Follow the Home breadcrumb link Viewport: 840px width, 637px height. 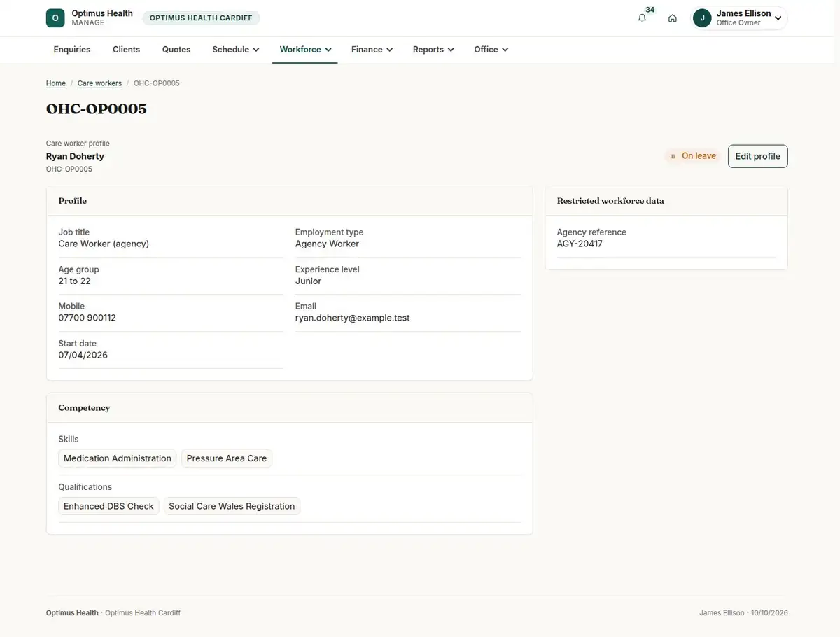[56, 83]
